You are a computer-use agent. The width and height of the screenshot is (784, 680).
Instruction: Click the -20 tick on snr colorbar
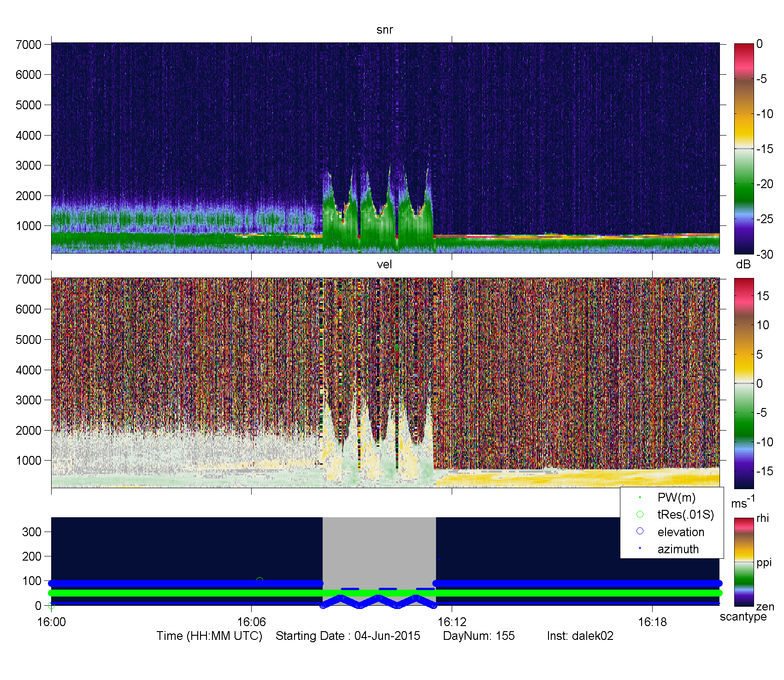pyautogui.click(x=765, y=184)
